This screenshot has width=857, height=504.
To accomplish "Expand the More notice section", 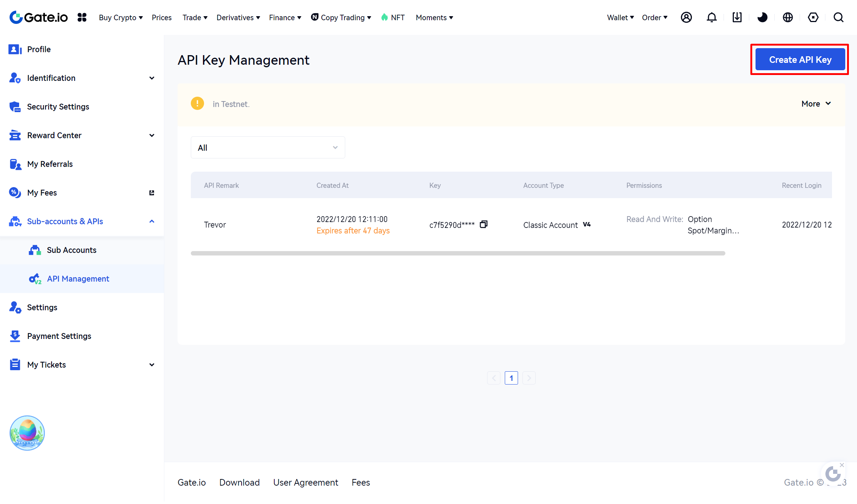I will (816, 104).
